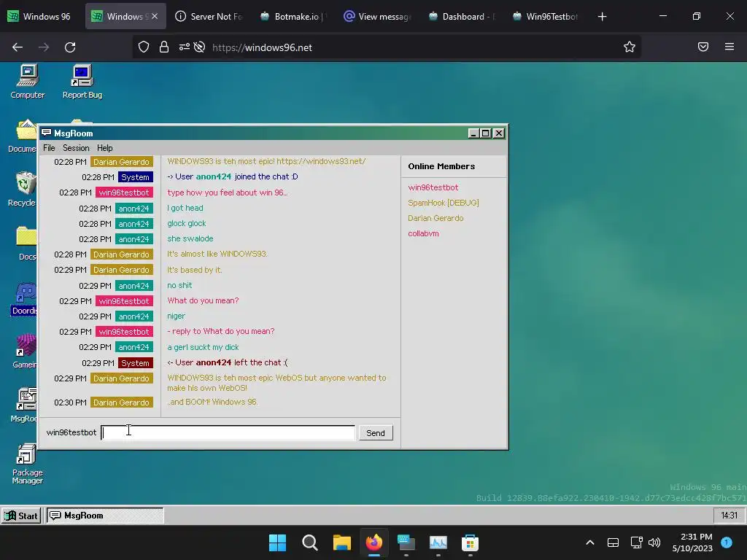
Task: Open the Session menu in MsgRoom
Action: click(x=76, y=148)
